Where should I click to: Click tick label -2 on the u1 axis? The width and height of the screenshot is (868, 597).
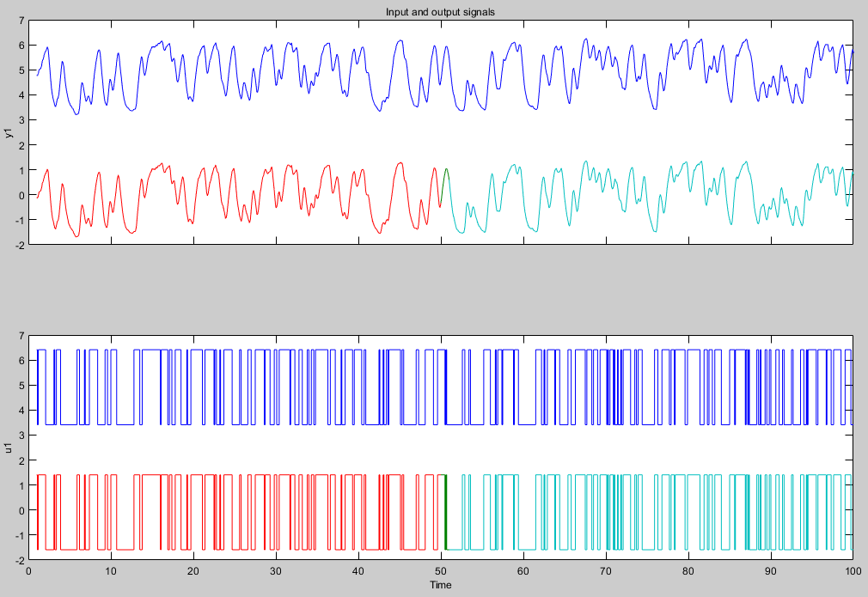(x=20, y=560)
